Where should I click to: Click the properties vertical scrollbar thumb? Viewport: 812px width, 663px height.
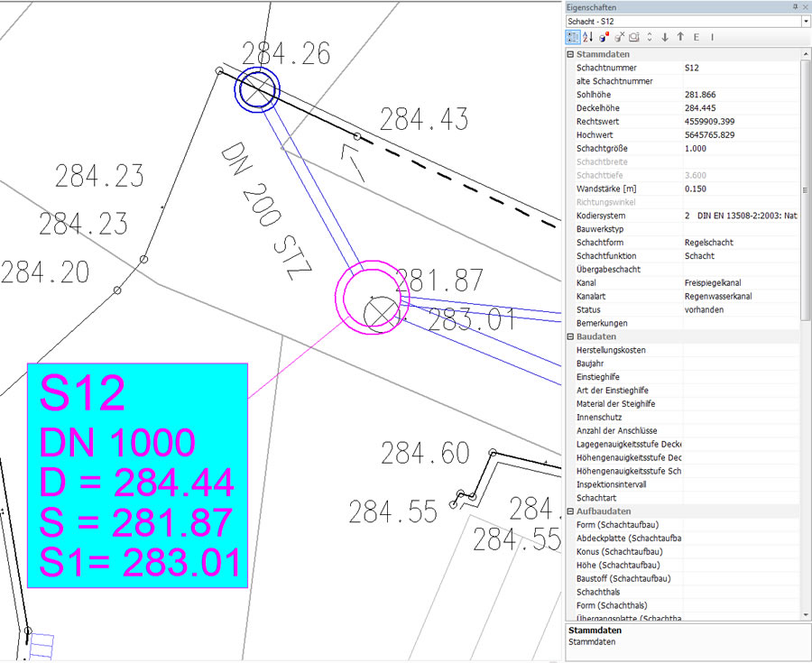(x=806, y=190)
